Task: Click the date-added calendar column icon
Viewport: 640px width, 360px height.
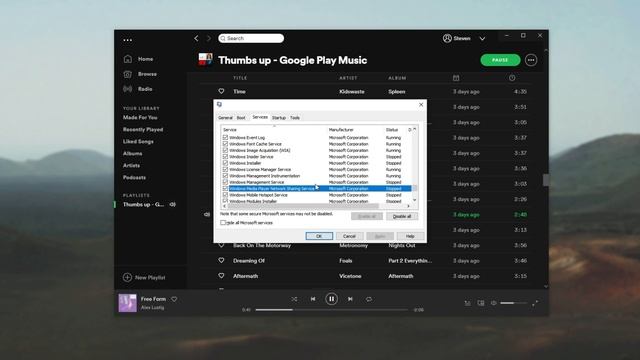Action: click(456, 78)
